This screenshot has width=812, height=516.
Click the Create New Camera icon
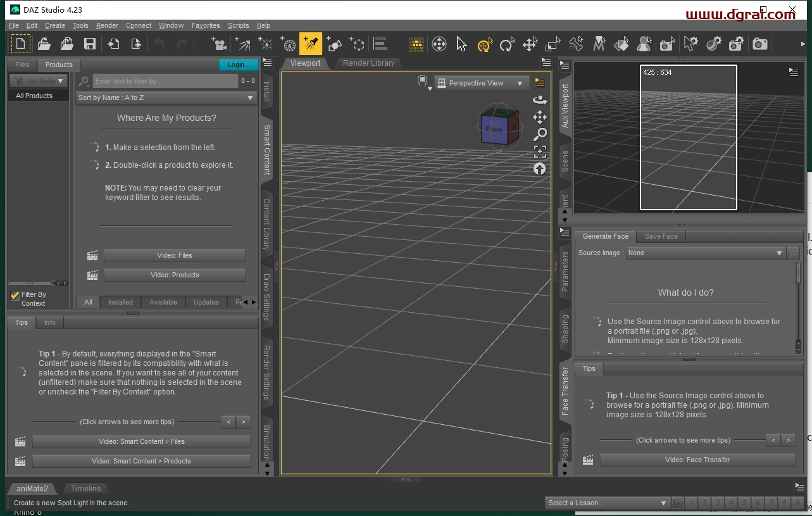click(x=219, y=44)
